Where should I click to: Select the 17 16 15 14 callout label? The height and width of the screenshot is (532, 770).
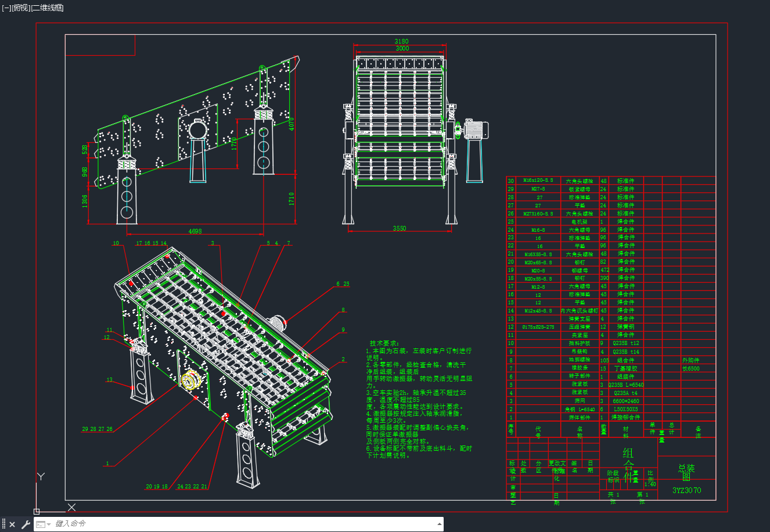click(x=151, y=243)
